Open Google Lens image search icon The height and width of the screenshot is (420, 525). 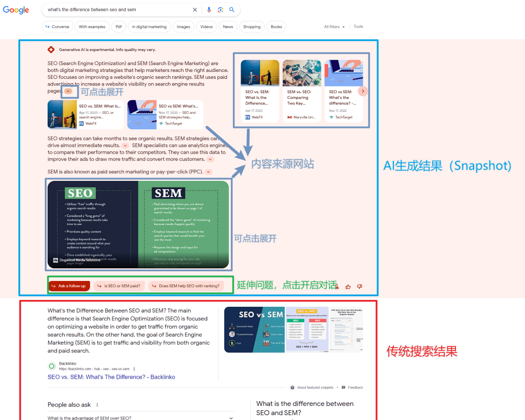(220, 10)
